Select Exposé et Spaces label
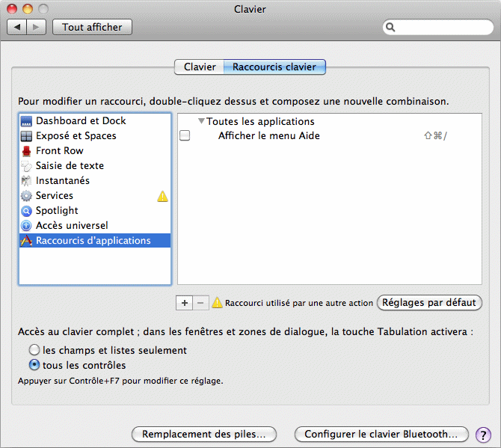501x448 pixels. click(76, 136)
